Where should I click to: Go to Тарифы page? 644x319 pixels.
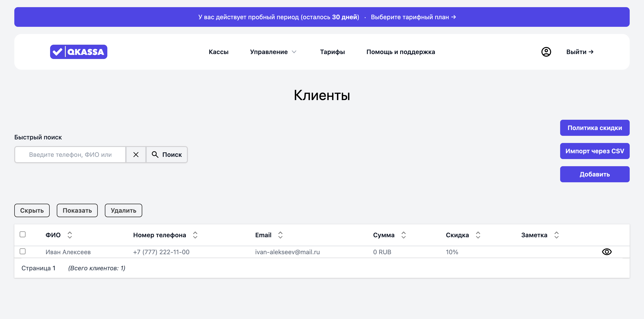tap(332, 52)
